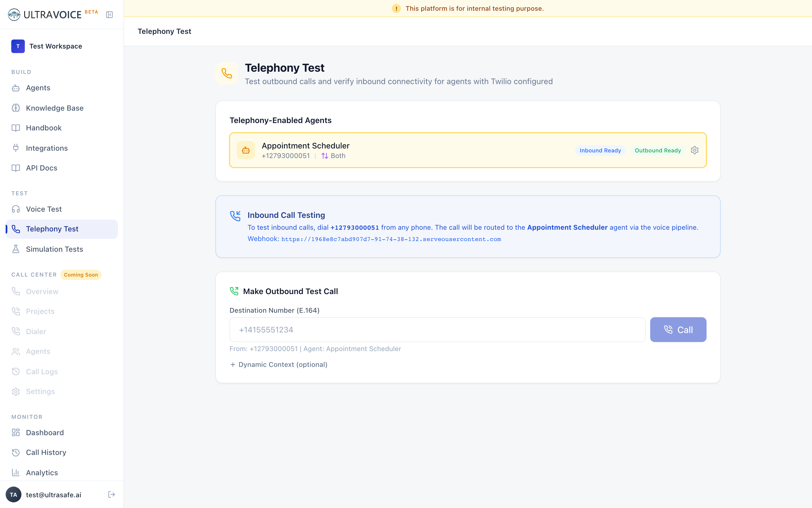812x508 pixels.
Task: Click Call Center Overview phone icon
Action: pos(16,291)
